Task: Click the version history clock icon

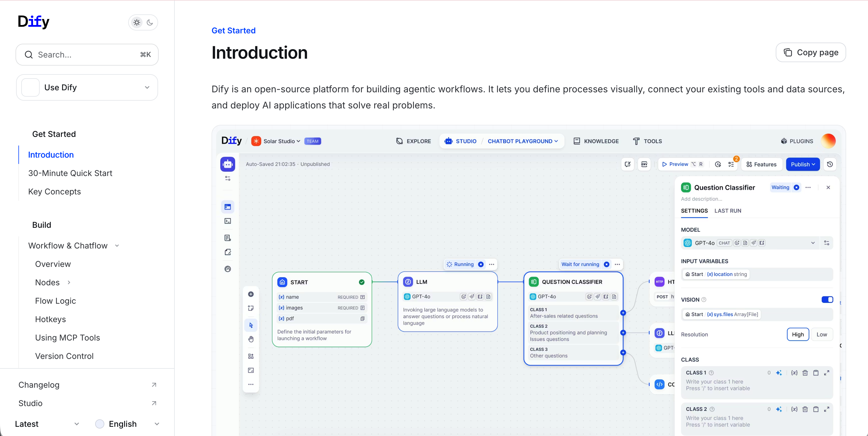Action: (x=830, y=164)
